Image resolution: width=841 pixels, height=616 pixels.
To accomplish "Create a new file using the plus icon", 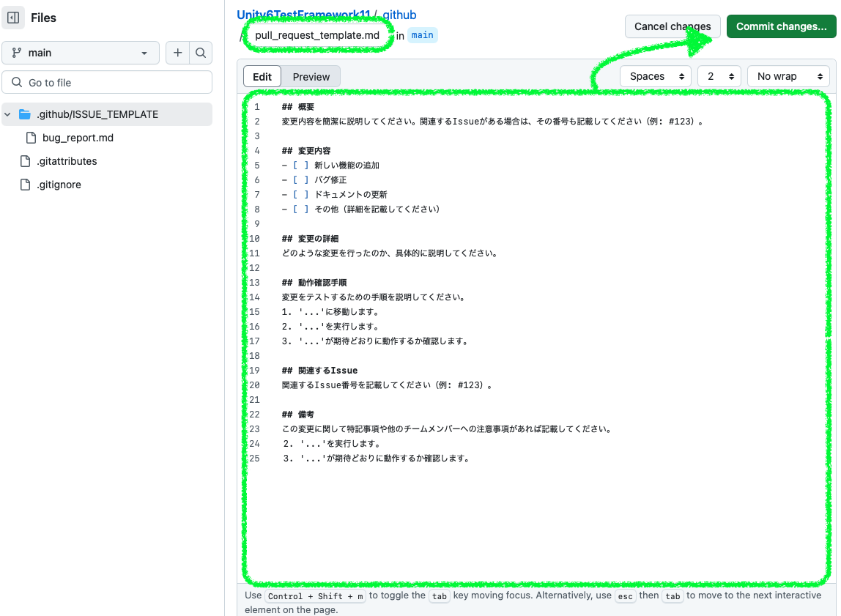I will (177, 52).
